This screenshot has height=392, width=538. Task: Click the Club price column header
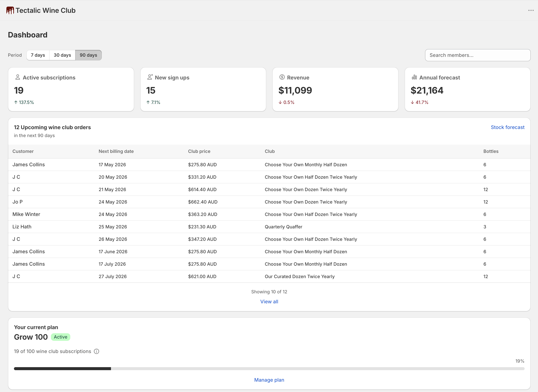coord(199,151)
